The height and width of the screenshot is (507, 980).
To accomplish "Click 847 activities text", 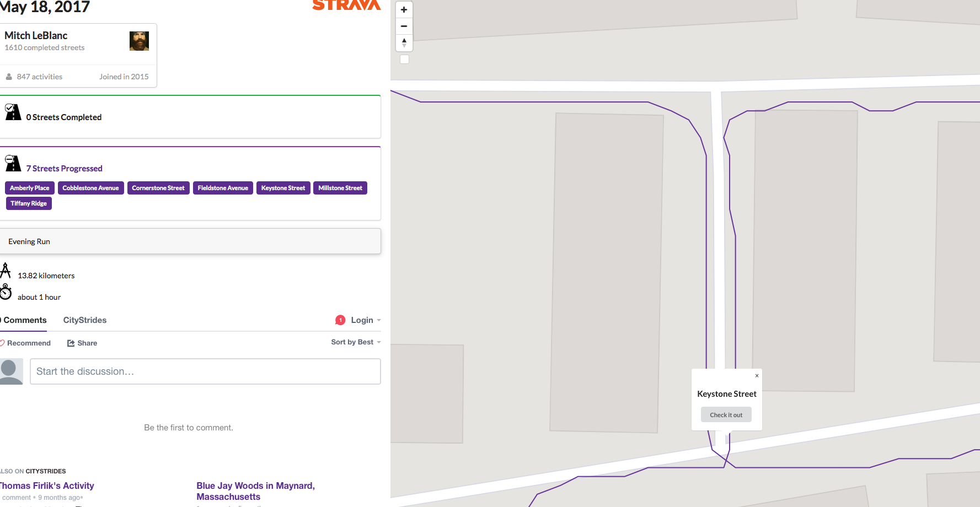I will [40, 77].
